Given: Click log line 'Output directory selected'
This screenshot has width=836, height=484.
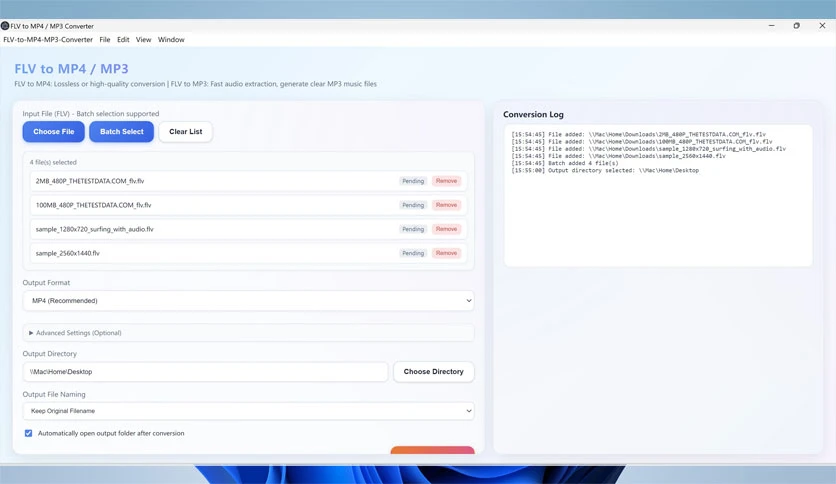Looking at the screenshot, I should pyautogui.click(x=605, y=171).
